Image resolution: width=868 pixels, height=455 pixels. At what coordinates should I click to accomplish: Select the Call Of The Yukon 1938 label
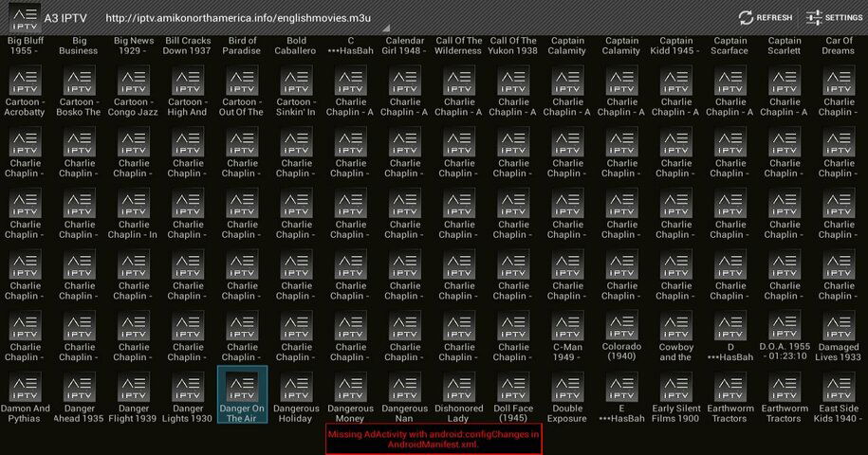(x=512, y=45)
